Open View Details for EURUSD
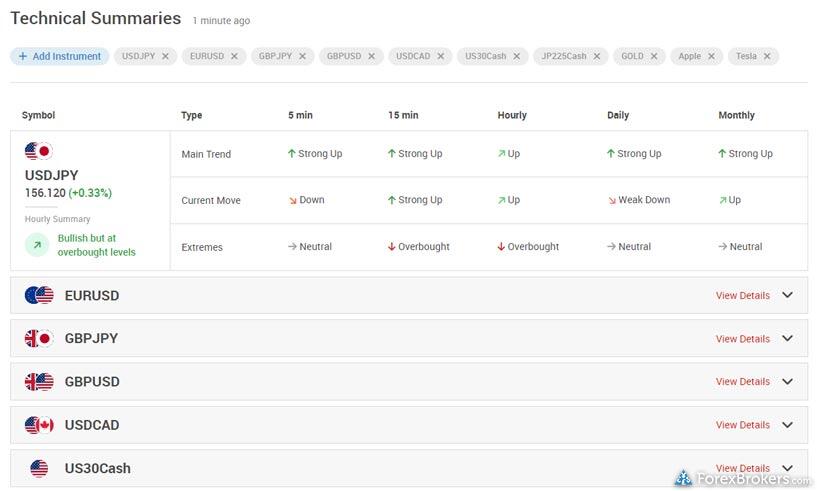 pos(742,296)
